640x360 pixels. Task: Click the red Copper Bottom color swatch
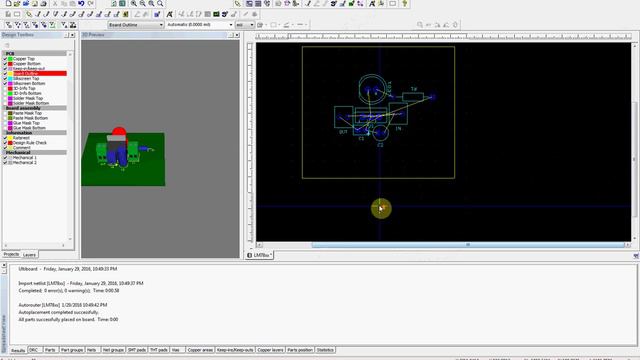[x=11, y=64]
